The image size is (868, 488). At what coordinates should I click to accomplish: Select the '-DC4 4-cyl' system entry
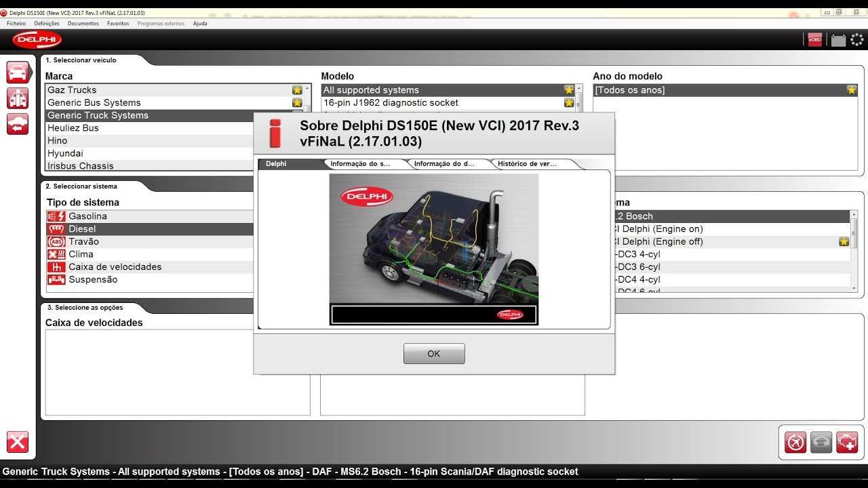tap(732, 279)
